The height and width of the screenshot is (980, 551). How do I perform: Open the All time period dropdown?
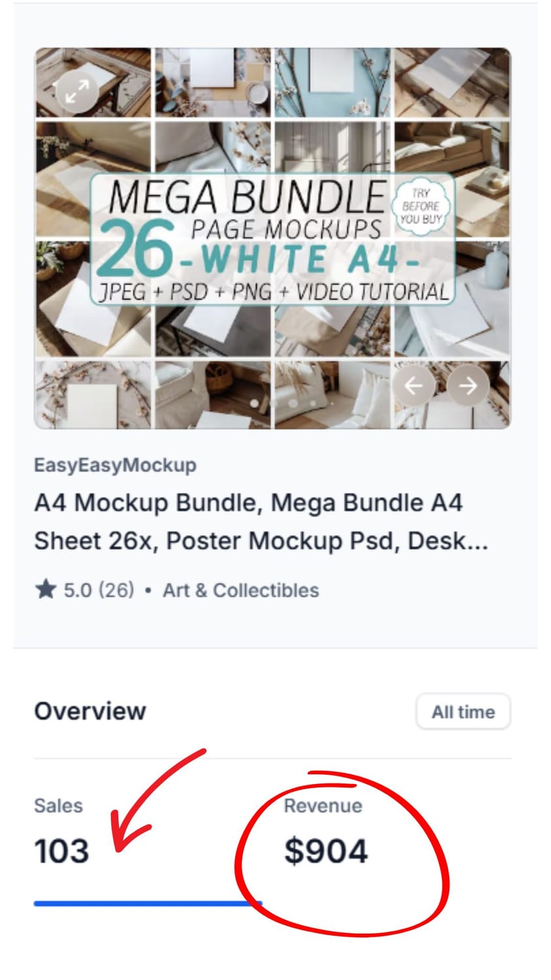463,711
